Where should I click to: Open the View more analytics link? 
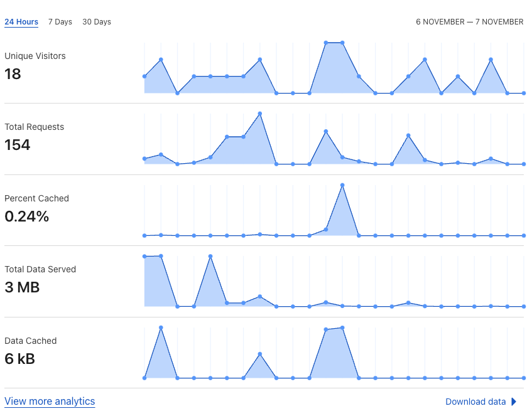tap(50, 402)
